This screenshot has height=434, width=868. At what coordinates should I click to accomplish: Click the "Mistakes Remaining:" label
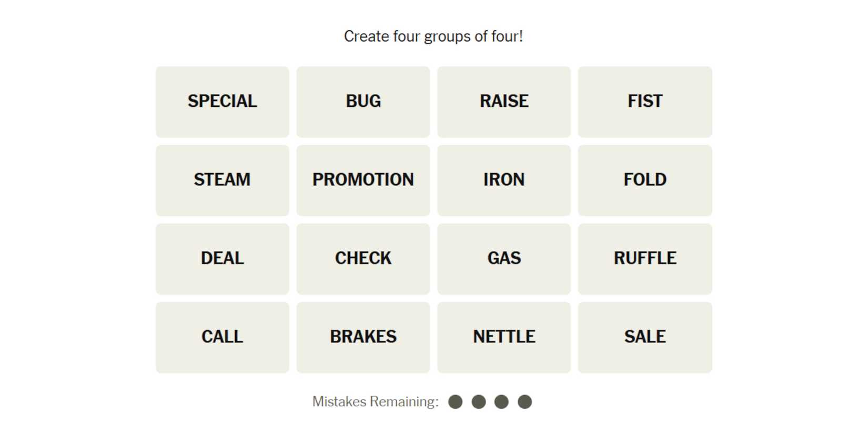pos(375,402)
